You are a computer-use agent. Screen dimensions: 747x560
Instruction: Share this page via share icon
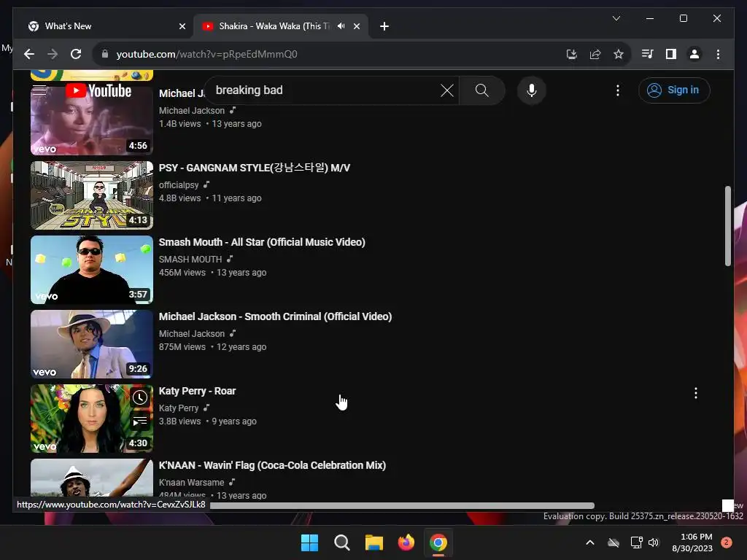[x=595, y=54]
